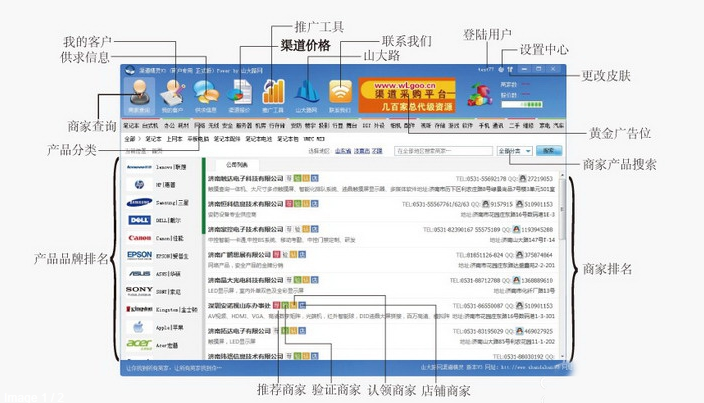This screenshot has width=704, height=403.
Task: Select the Apple 苹果 brand logo
Action: (x=138, y=327)
